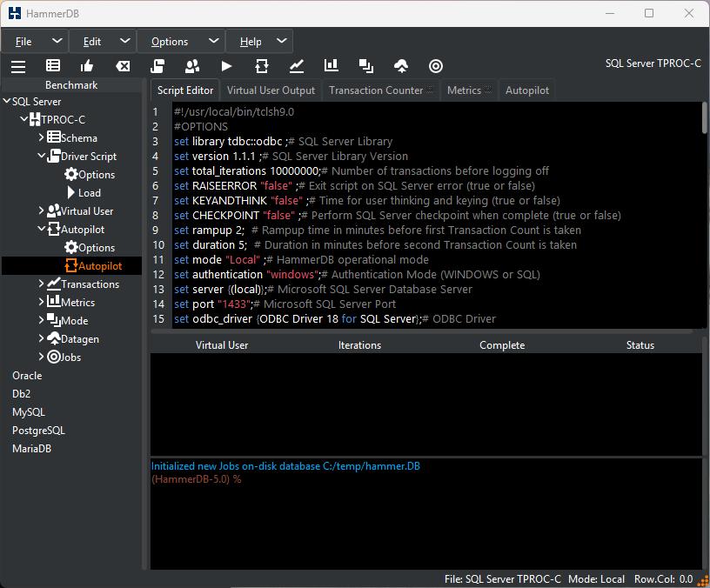Select MySQL in the benchmark tree
This screenshot has height=588, width=710.
29,412
